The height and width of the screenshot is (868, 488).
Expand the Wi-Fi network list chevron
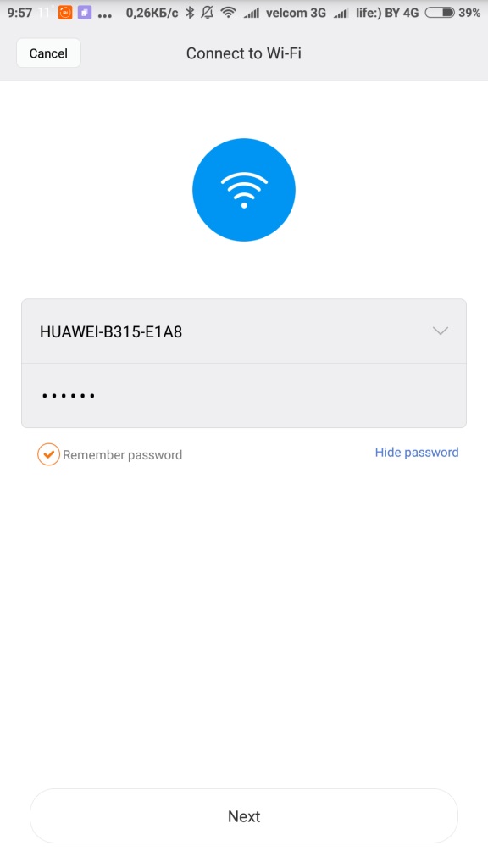(x=441, y=331)
